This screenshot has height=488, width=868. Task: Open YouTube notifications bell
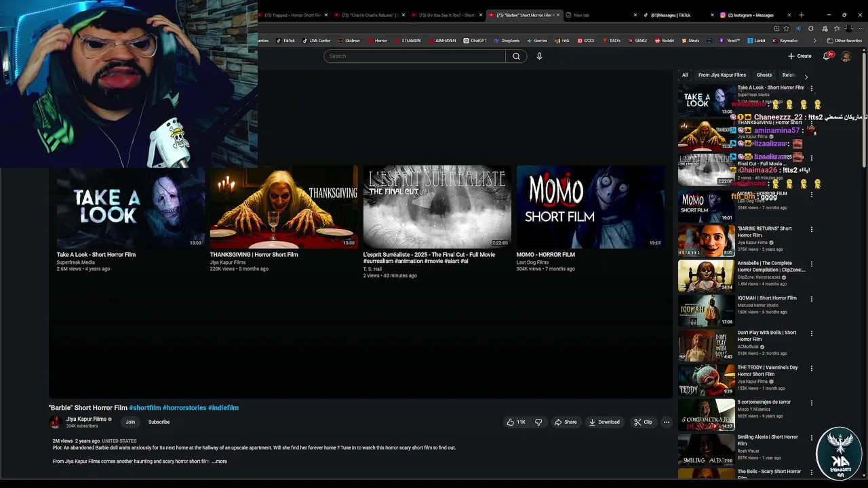point(827,56)
